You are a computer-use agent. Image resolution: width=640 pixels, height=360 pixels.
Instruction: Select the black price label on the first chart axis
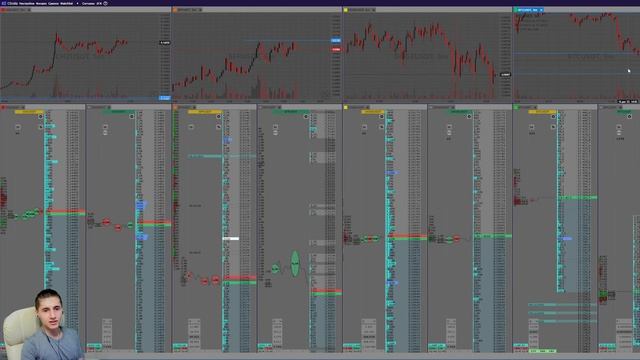pos(164,42)
